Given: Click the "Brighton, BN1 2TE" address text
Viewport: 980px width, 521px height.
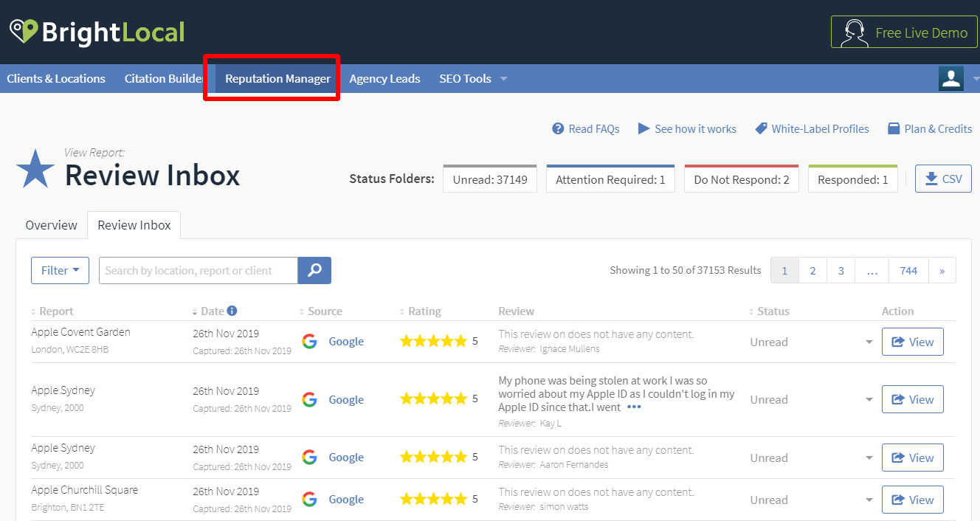Looking at the screenshot, I should [68, 508].
